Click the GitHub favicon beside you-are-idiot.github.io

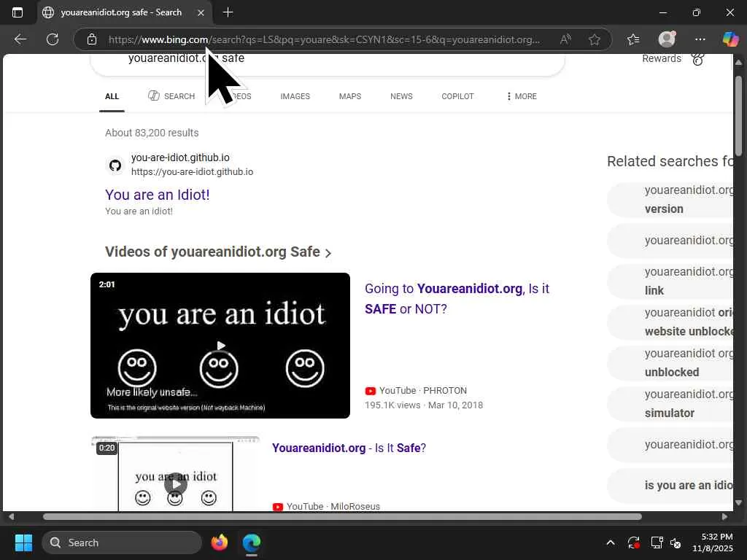point(115,166)
